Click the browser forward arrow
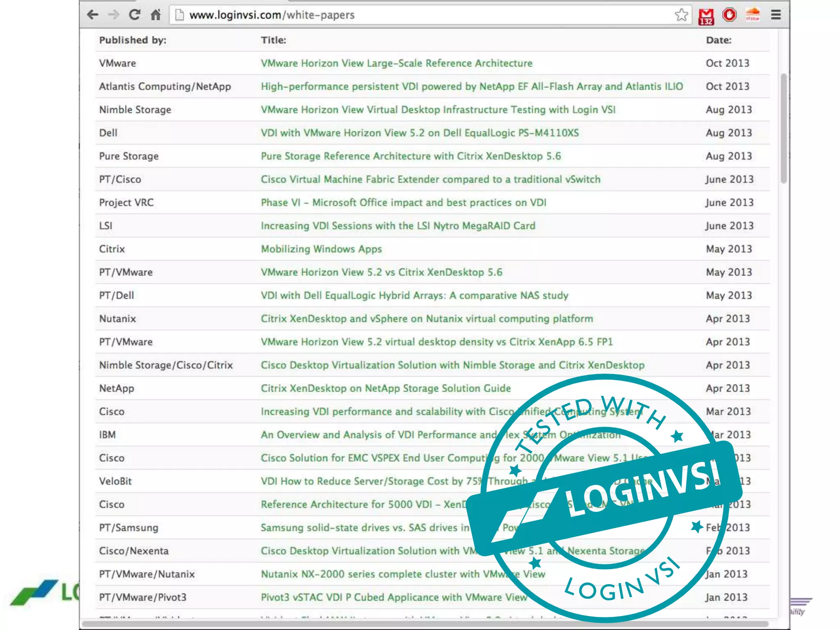 113,15
